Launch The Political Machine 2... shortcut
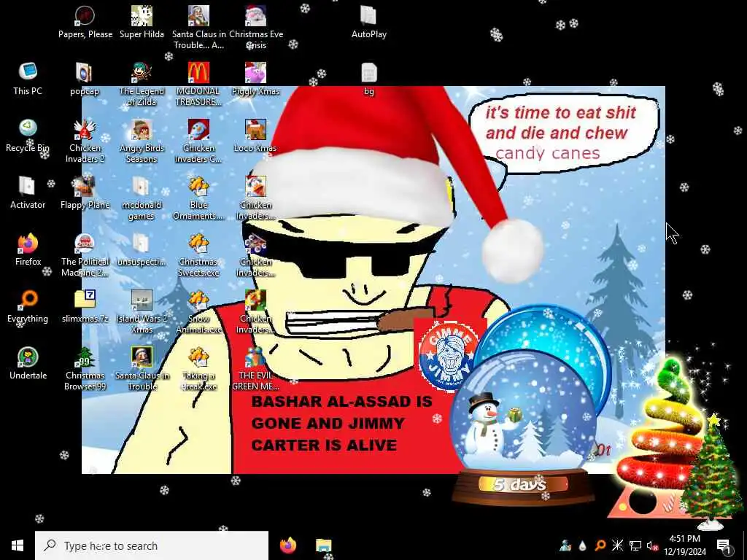 (85, 254)
